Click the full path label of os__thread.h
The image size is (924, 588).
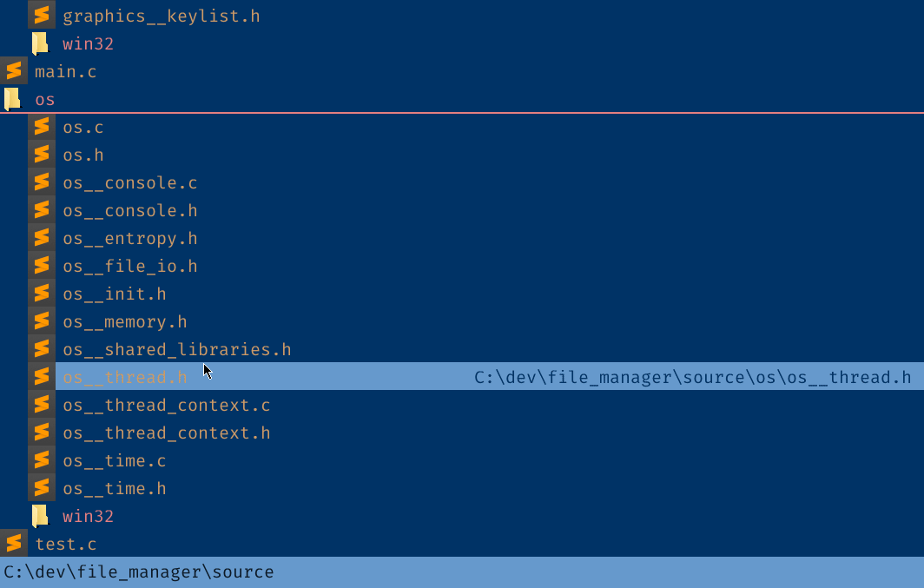[x=692, y=377]
